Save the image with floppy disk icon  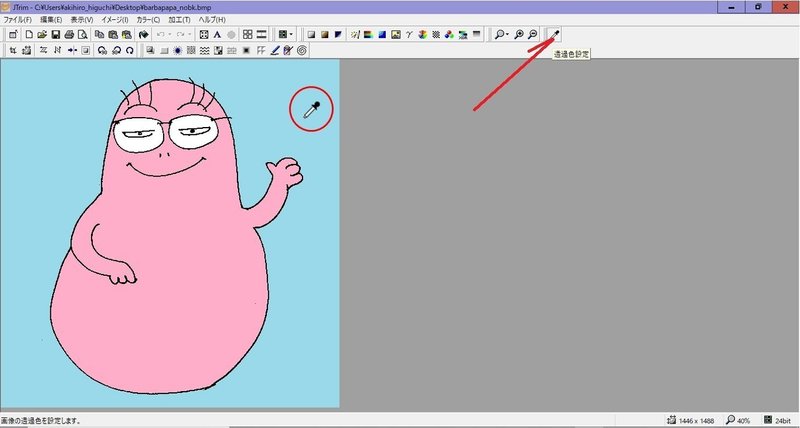click(56, 35)
